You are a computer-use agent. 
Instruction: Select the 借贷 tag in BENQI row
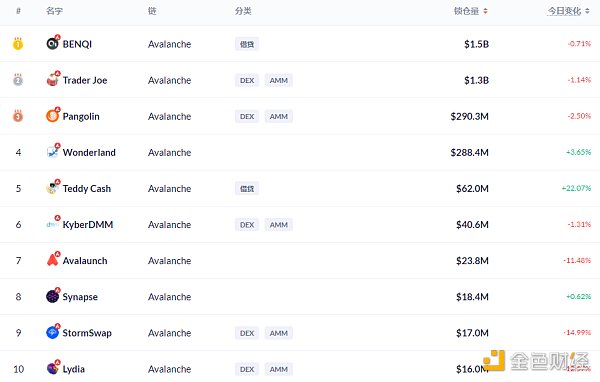247,44
